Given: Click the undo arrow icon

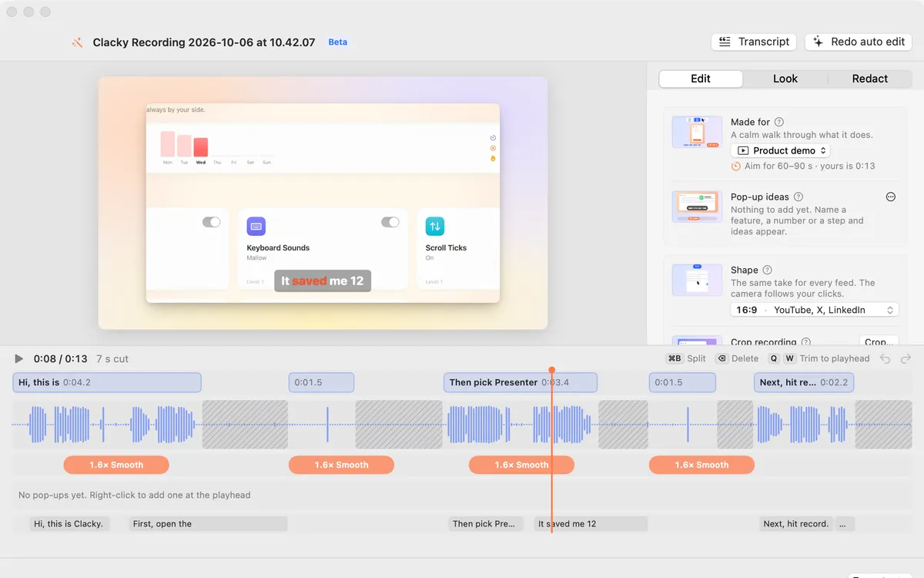Looking at the screenshot, I should 885,358.
